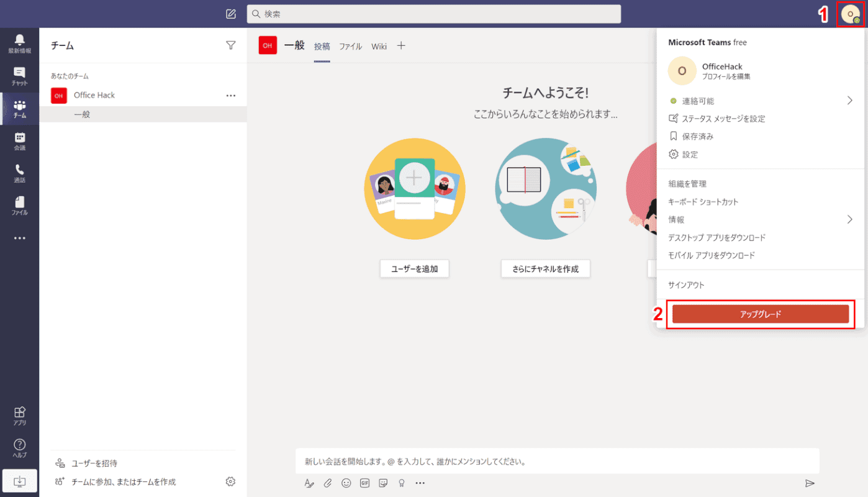868x497 pixels.
Task: Insert a GIF via Giphy icon
Action: [365, 483]
